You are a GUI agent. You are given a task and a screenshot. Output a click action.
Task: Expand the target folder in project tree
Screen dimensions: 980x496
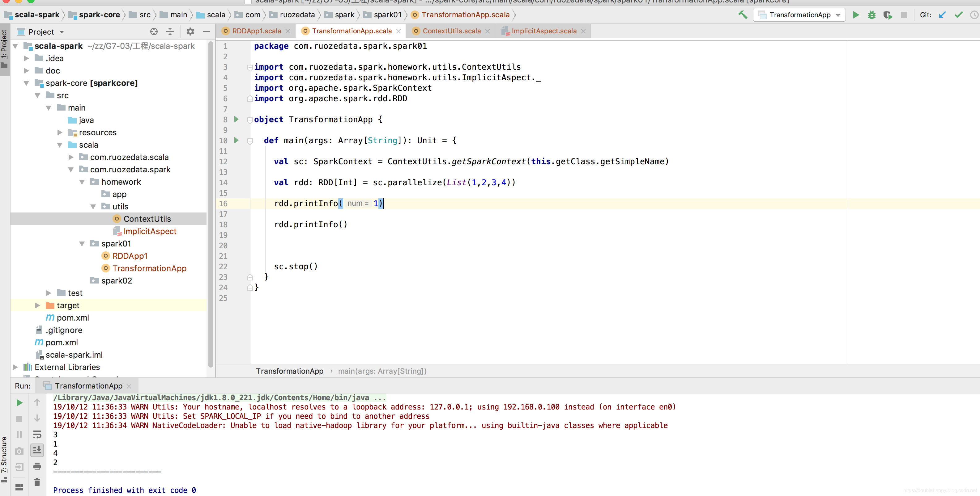click(x=37, y=305)
